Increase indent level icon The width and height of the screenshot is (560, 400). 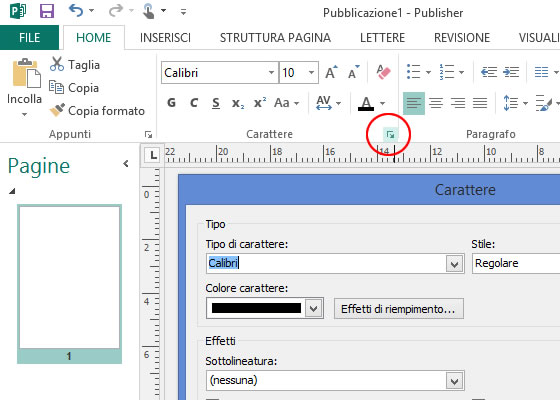click(x=511, y=72)
